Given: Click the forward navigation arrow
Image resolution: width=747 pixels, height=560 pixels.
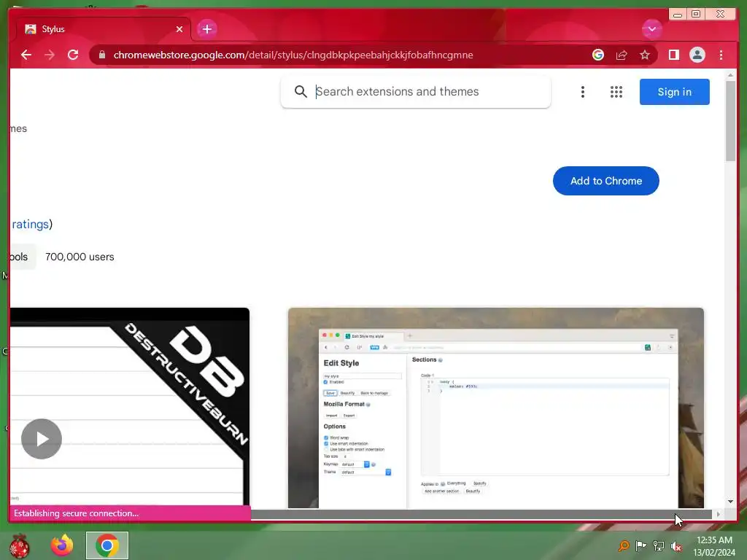Looking at the screenshot, I should pyautogui.click(x=50, y=55).
